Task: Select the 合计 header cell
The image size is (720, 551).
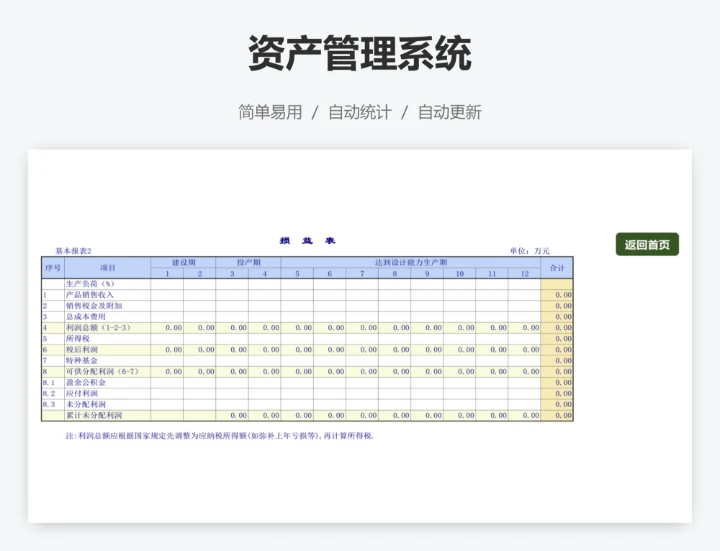Action: click(x=557, y=268)
